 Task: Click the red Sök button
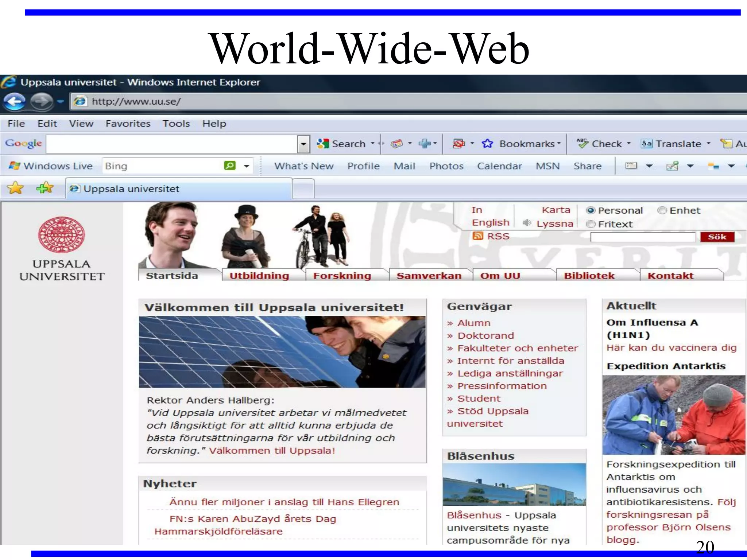pos(717,237)
